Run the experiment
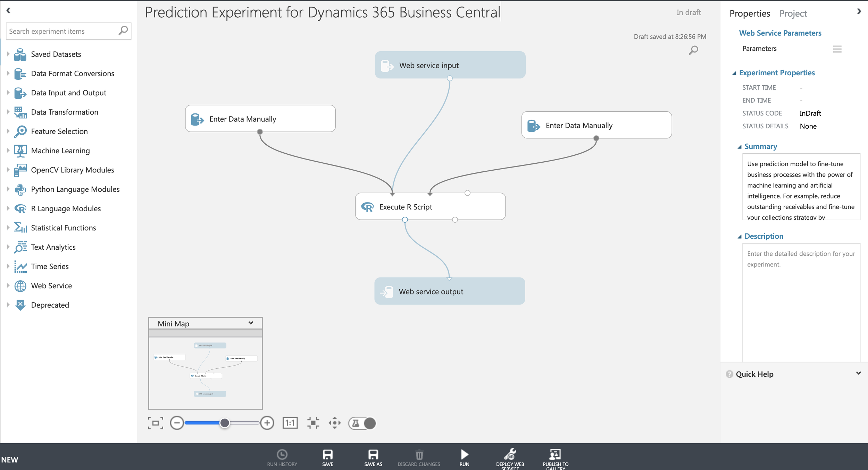Screen dimensions: 868x470 (464, 458)
